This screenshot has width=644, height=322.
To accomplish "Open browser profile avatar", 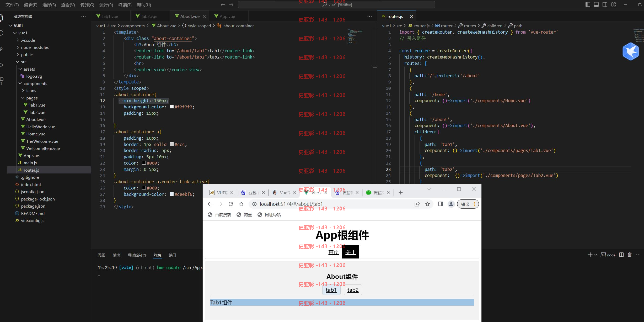I will point(451,204).
